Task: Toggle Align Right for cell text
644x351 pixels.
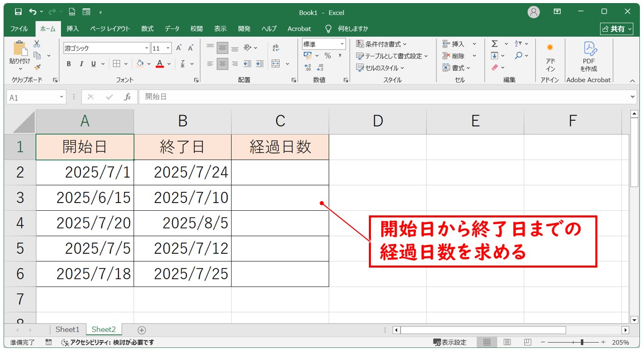Action: 235,64
